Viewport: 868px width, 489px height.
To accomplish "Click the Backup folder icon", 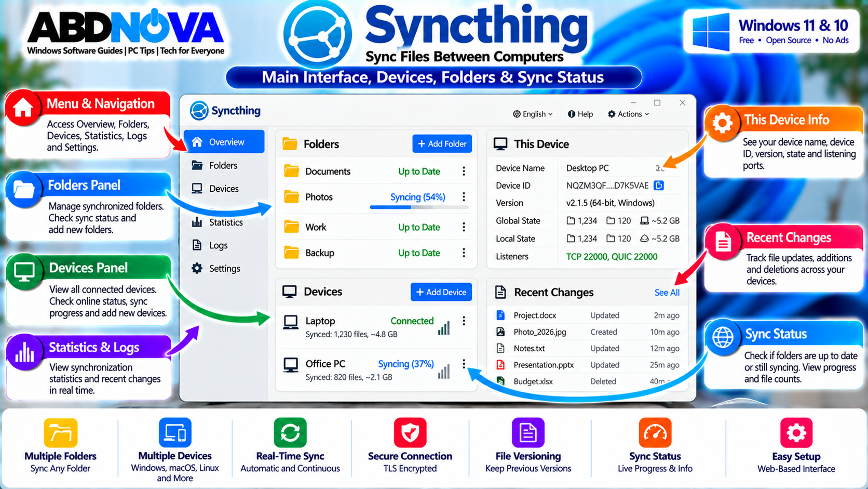I will 292,253.
